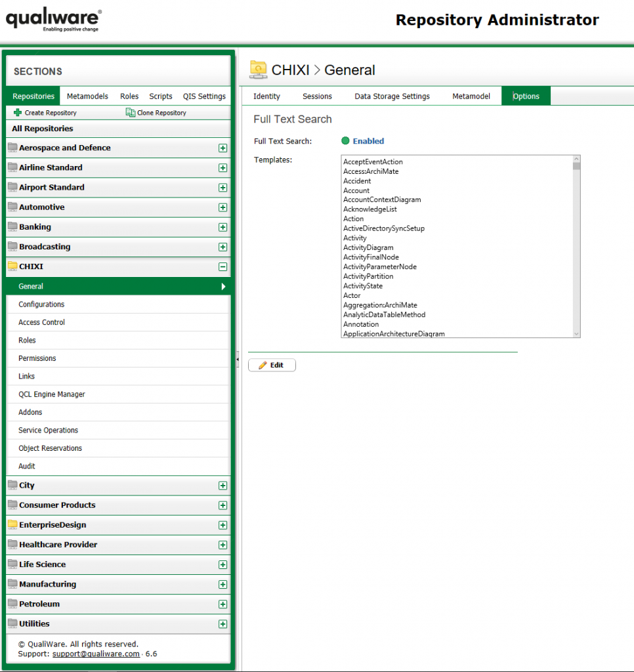Screen dimensions: 634x672
Task: Expand the Airline Standard repository
Action: click(223, 167)
